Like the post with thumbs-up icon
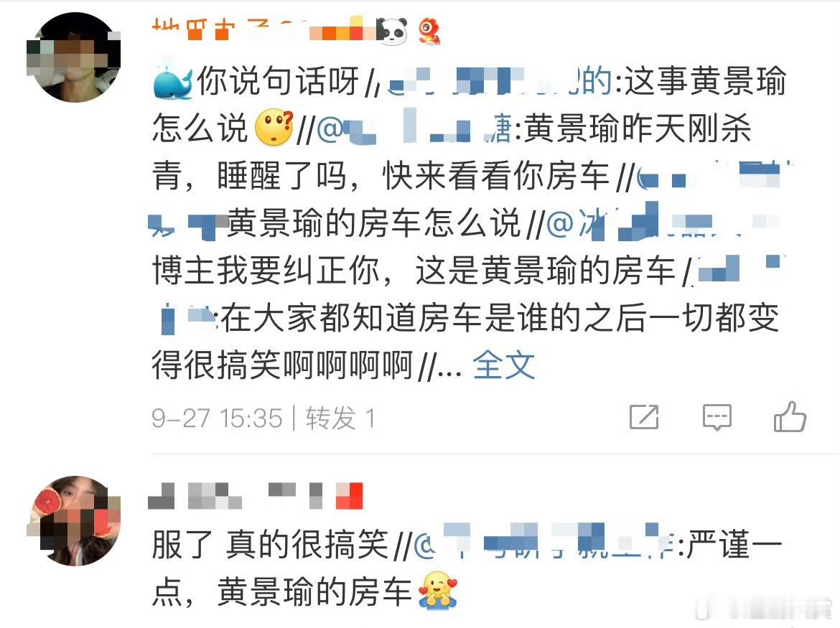840x628 pixels. (790, 416)
